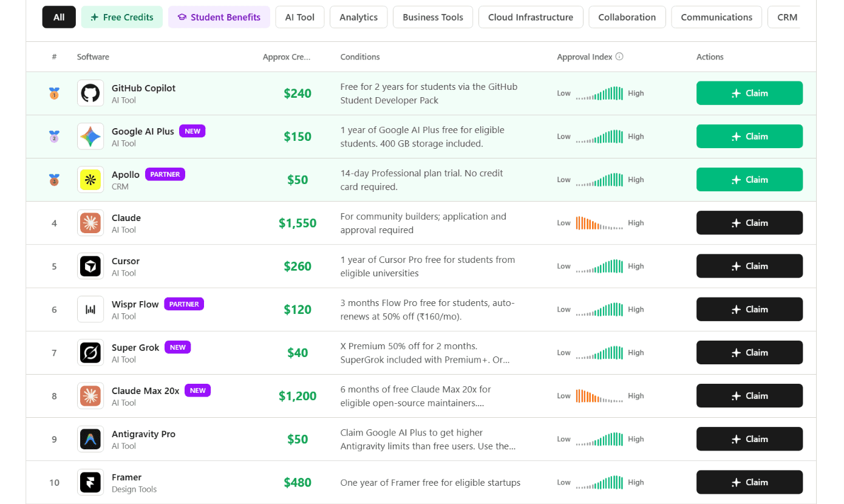This screenshot has width=844, height=504.
Task: Click the gold medal rank icon
Action: click(54, 94)
